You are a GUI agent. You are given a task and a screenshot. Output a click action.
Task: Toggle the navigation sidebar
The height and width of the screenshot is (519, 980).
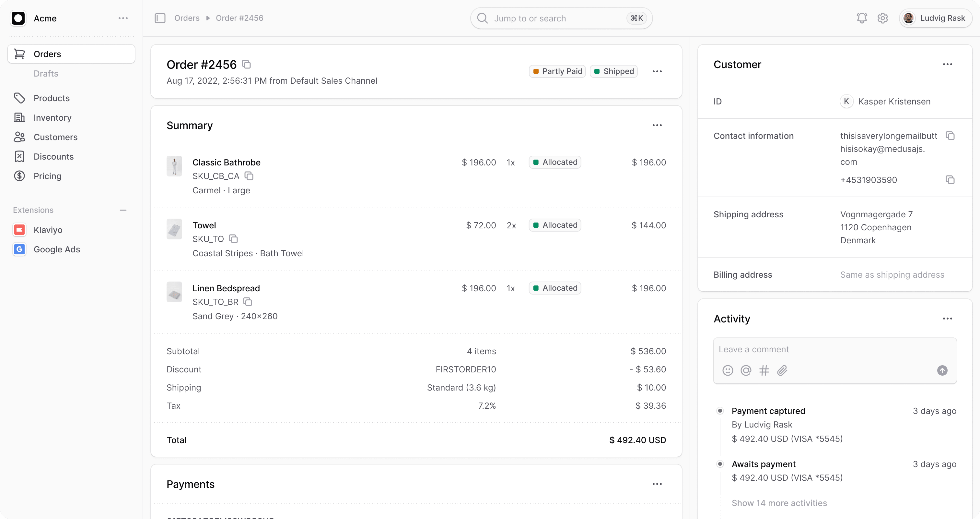click(160, 18)
